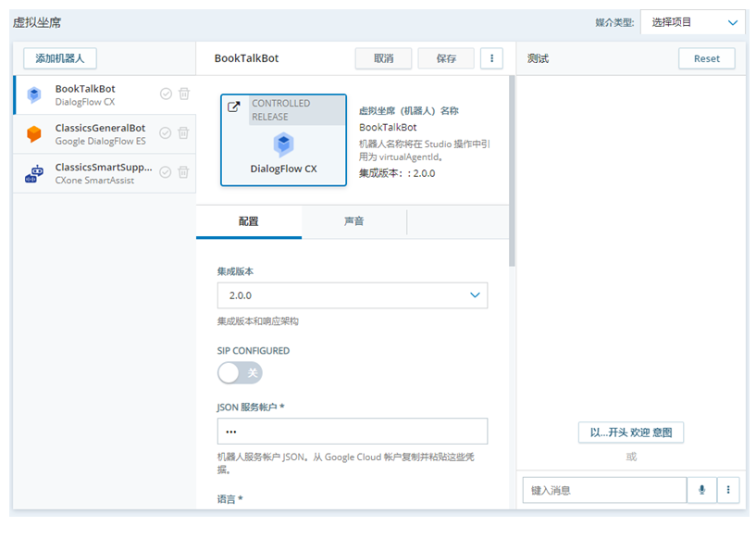The height and width of the screenshot is (539, 756).
Task: Switch to the 声音 tab
Action: [x=353, y=221]
